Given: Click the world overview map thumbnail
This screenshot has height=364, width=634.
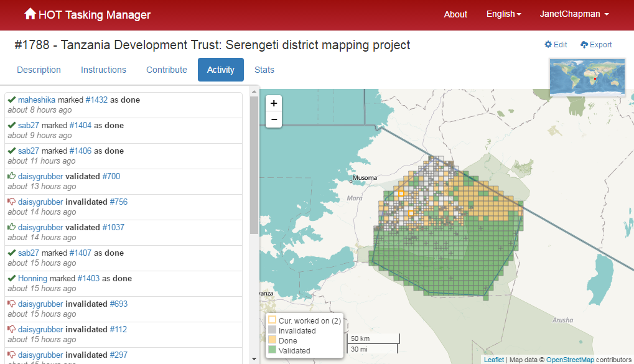Looking at the screenshot, I should click(x=587, y=77).
